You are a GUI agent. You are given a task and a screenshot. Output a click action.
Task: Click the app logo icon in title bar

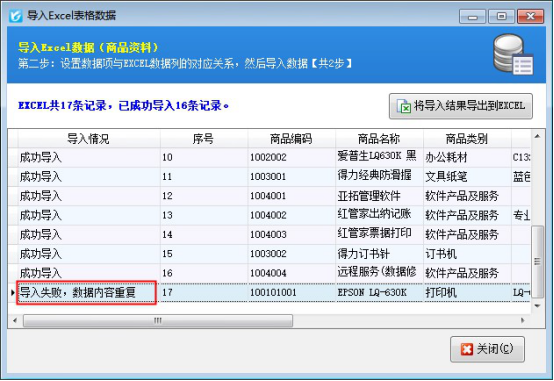(x=16, y=16)
